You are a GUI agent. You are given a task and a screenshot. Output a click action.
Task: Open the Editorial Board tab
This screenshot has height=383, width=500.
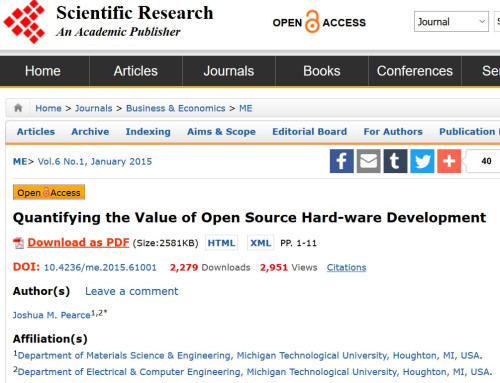pyautogui.click(x=310, y=132)
